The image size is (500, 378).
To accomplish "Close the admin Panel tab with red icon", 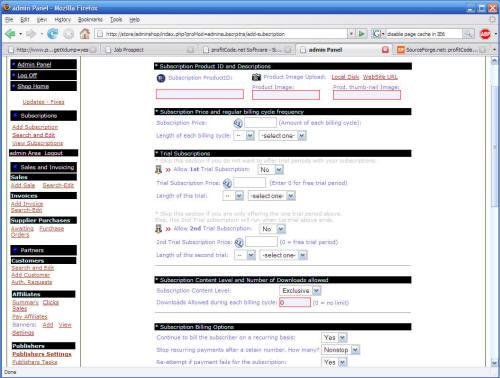I will pos(385,50).
